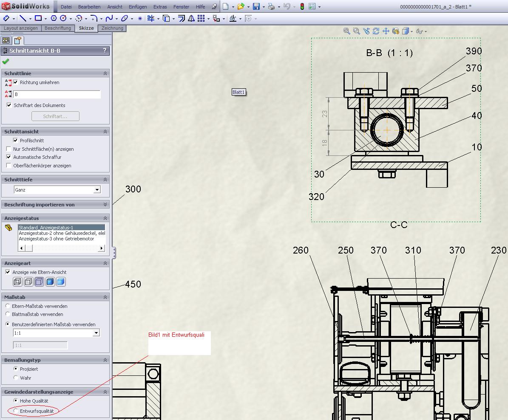Enable 'Nur Schnittfläche(n) anzeigen' checkbox
Screen dimensions: 508x420
tap(9, 149)
